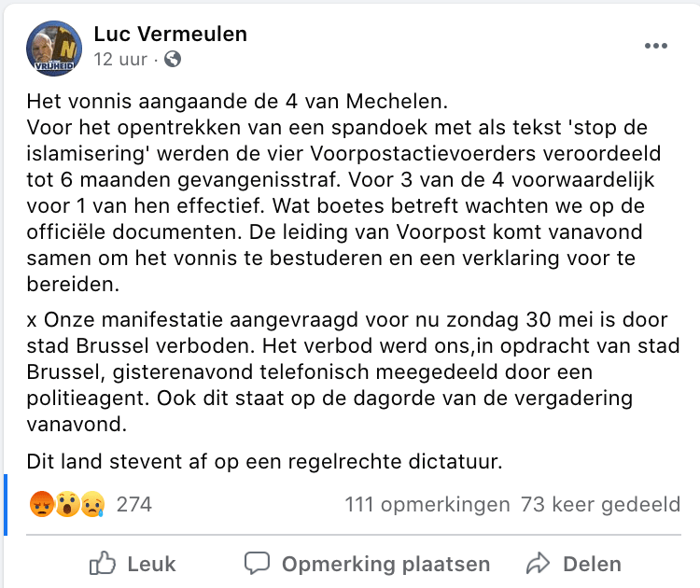The image size is (700, 588).
Task: Open Luc Vermeulen's profile picture
Action: click(55, 48)
